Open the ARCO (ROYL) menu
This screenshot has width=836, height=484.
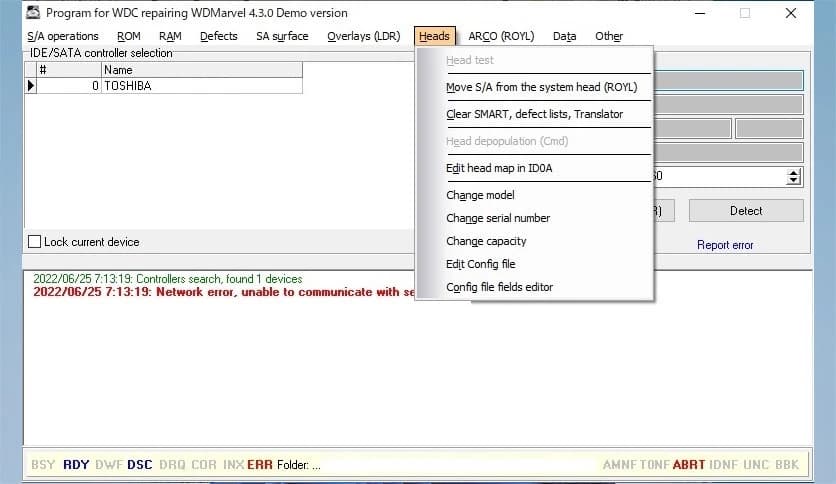[x=501, y=36]
